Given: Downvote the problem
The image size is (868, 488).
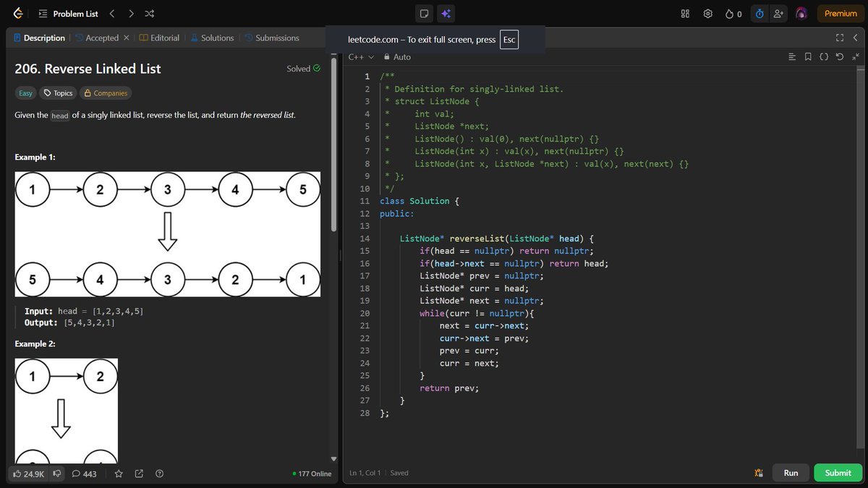Looking at the screenshot, I should 59,474.
